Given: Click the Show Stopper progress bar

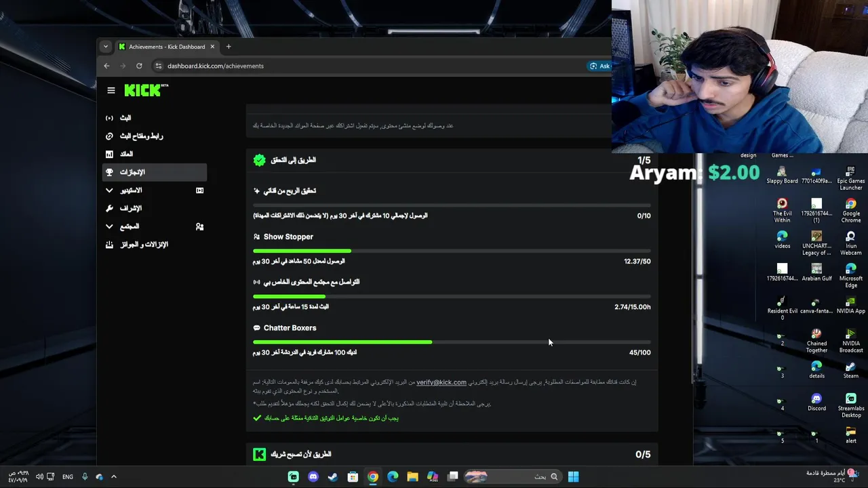Looking at the screenshot, I should tap(452, 251).
